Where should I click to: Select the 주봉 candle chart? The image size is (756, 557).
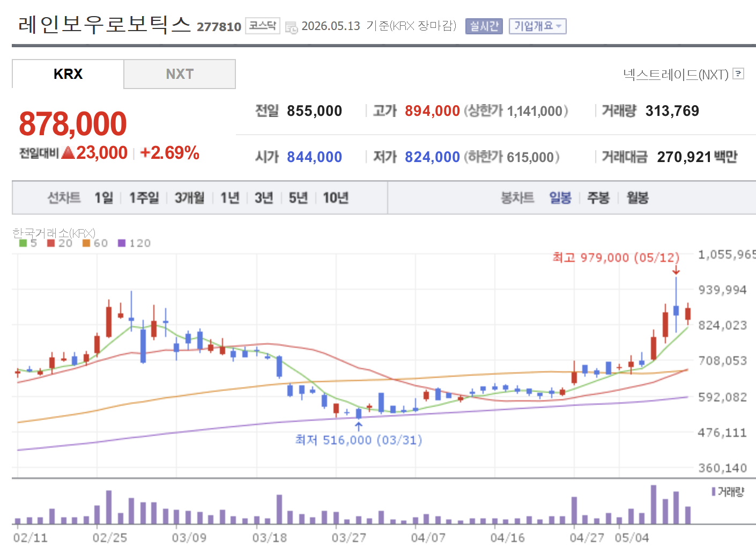[x=598, y=198]
